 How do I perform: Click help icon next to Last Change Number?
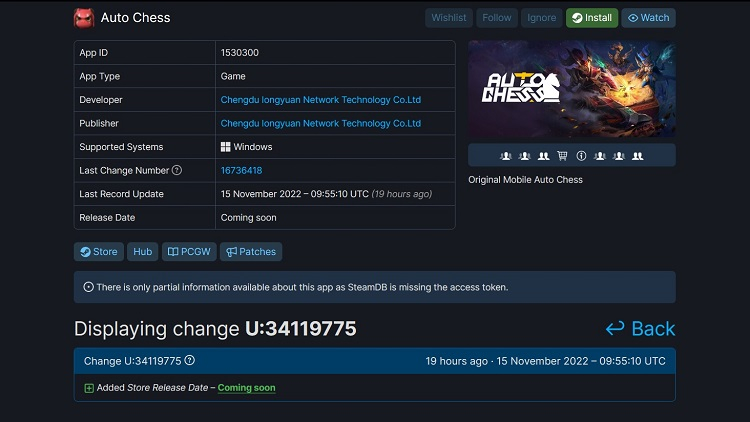click(177, 171)
